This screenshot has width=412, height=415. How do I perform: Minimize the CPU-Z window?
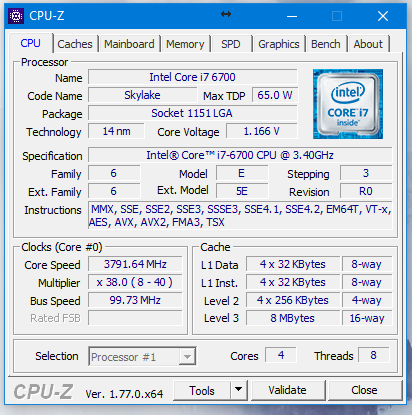pyautogui.click(x=292, y=16)
